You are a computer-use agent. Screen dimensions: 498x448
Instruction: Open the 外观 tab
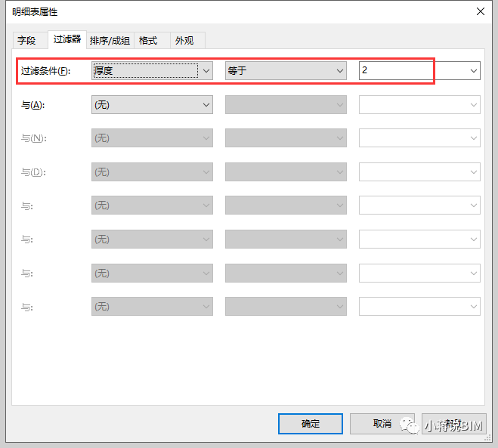click(x=187, y=40)
